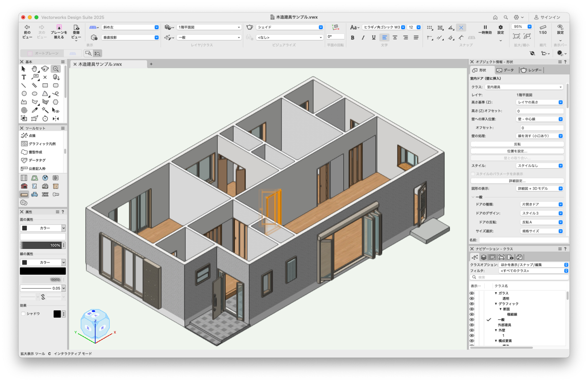Screen dimensions: 588x382
Task: Click the black pen color swatch
Action: click(43, 271)
